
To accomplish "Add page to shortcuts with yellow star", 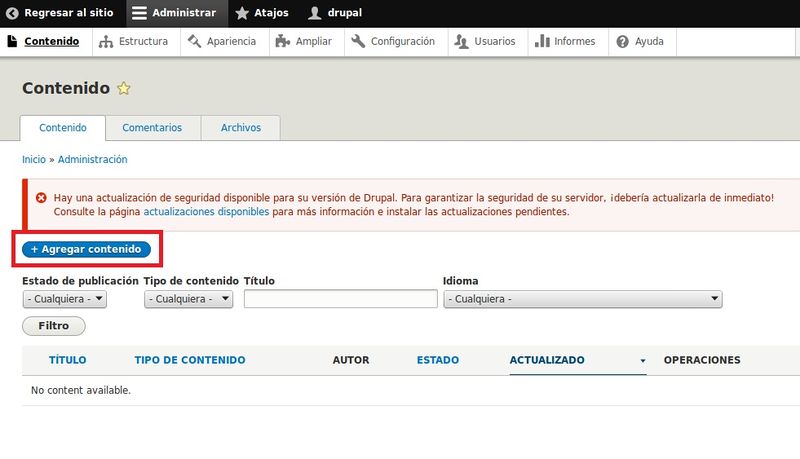I will point(123,88).
